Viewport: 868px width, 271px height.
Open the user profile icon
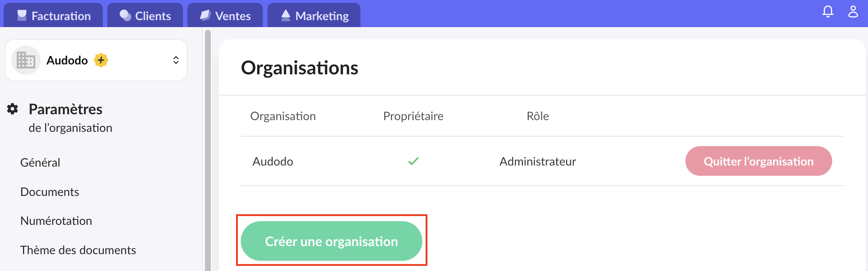[853, 12]
